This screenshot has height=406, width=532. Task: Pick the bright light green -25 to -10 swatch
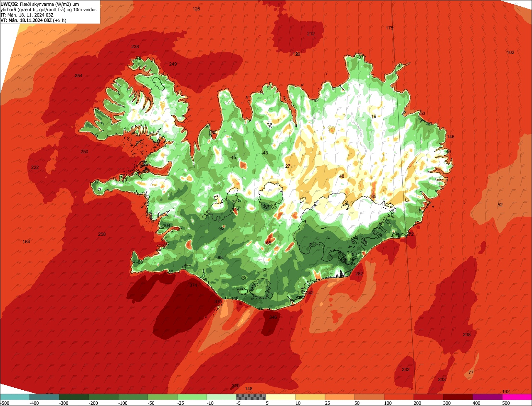192,397
